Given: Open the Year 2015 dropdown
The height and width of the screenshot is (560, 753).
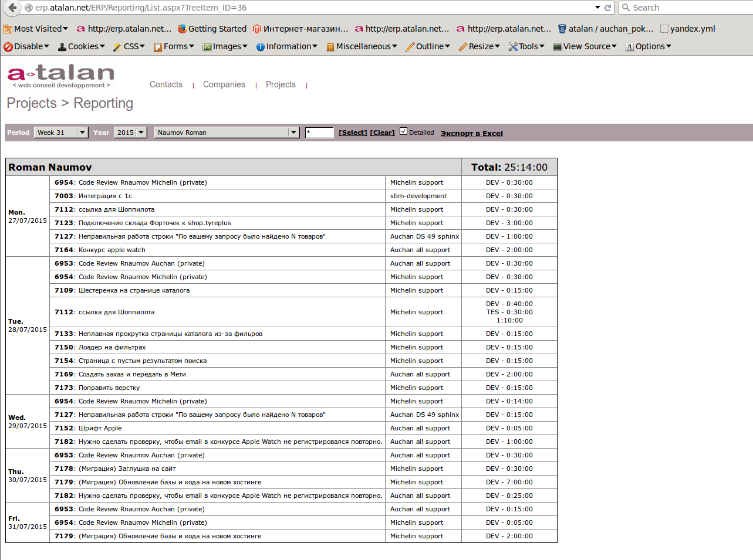Looking at the screenshot, I should (130, 133).
